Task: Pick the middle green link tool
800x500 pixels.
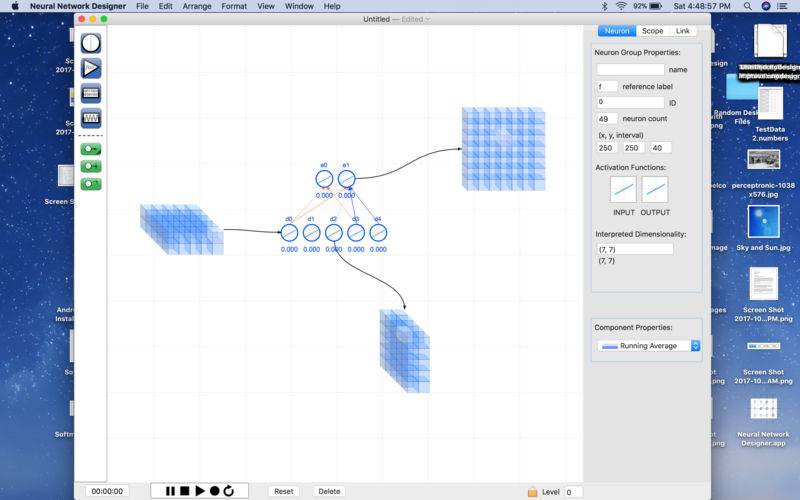Action: click(x=91, y=166)
